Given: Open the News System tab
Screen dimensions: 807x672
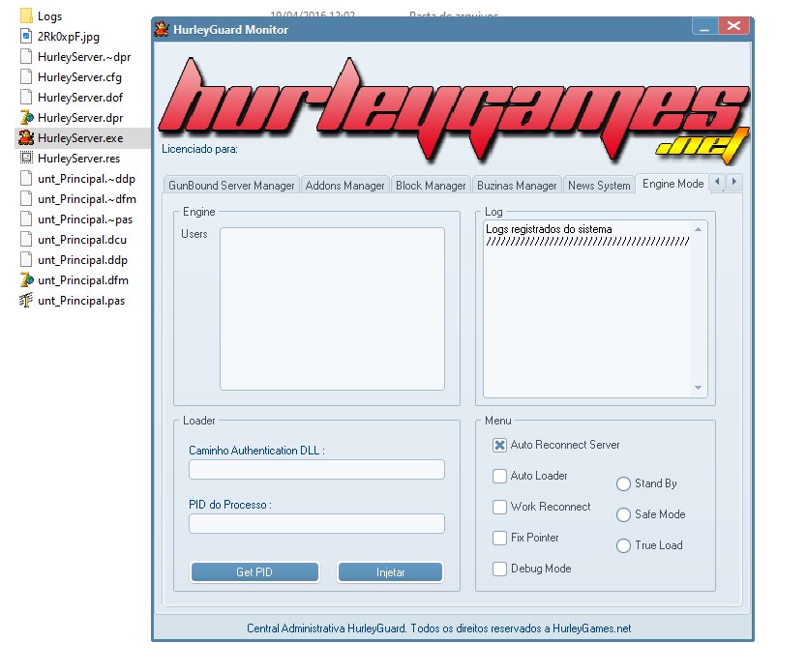Looking at the screenshot, I should point(599,185).
